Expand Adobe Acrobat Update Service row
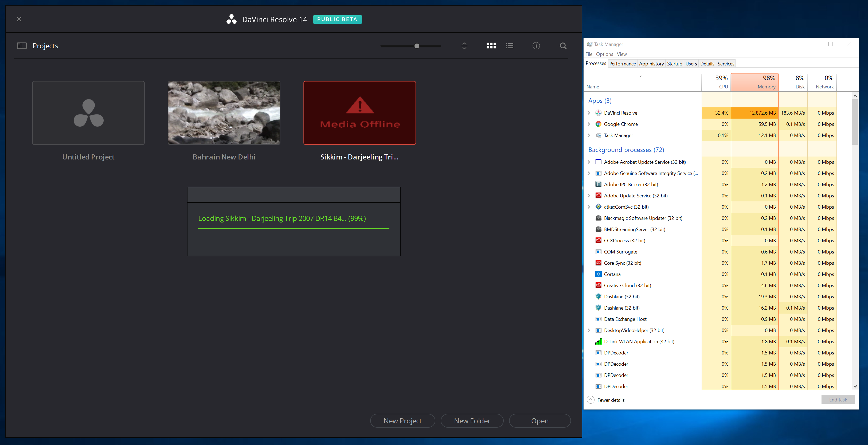 click(x=589, y=162)
